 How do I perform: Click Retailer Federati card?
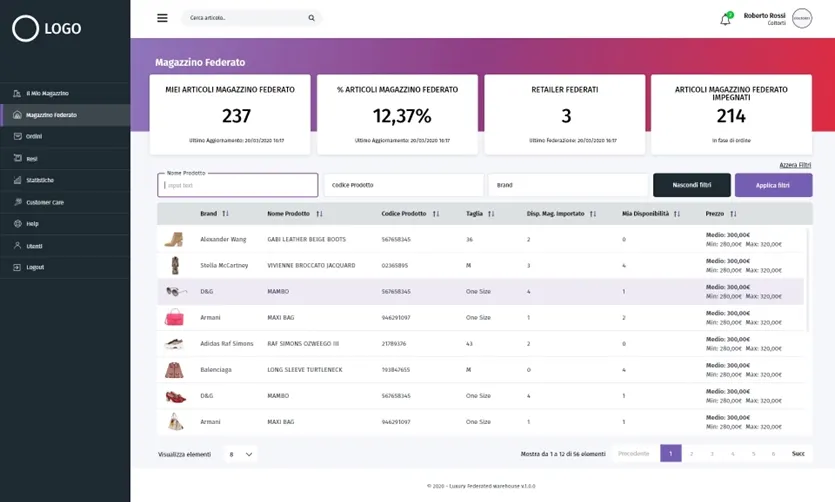click(x=564, y=114)
